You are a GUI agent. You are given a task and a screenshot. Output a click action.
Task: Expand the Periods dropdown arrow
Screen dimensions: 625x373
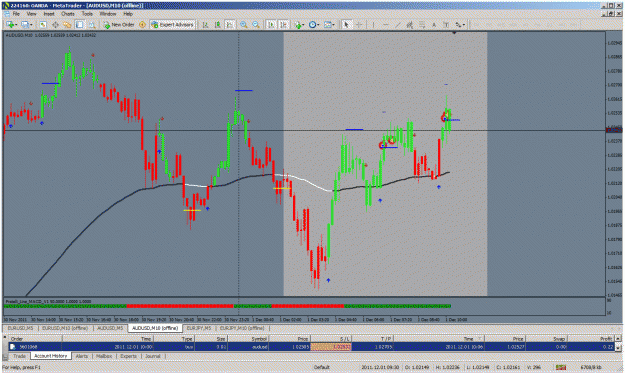(x=318, y=25)
